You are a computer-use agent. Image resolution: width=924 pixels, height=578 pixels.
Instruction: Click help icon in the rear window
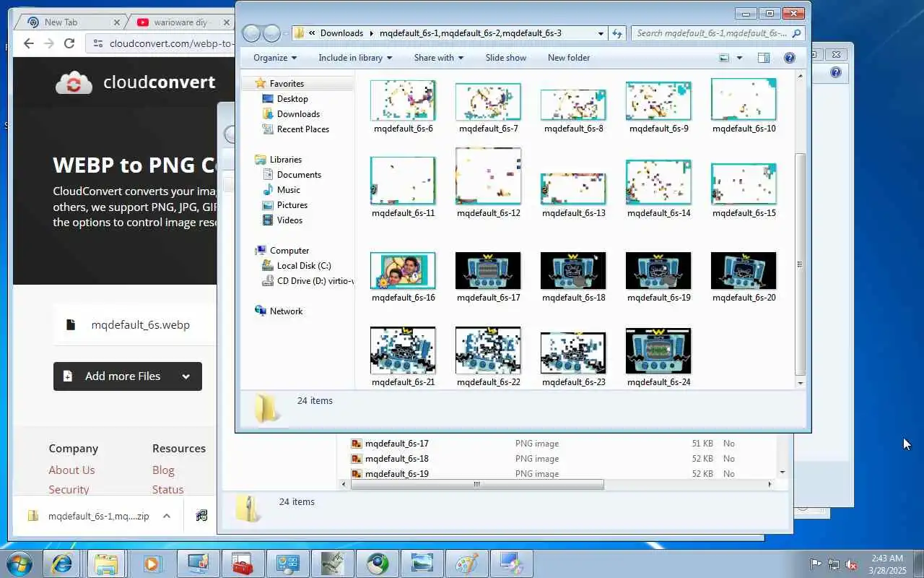(836, 72)
